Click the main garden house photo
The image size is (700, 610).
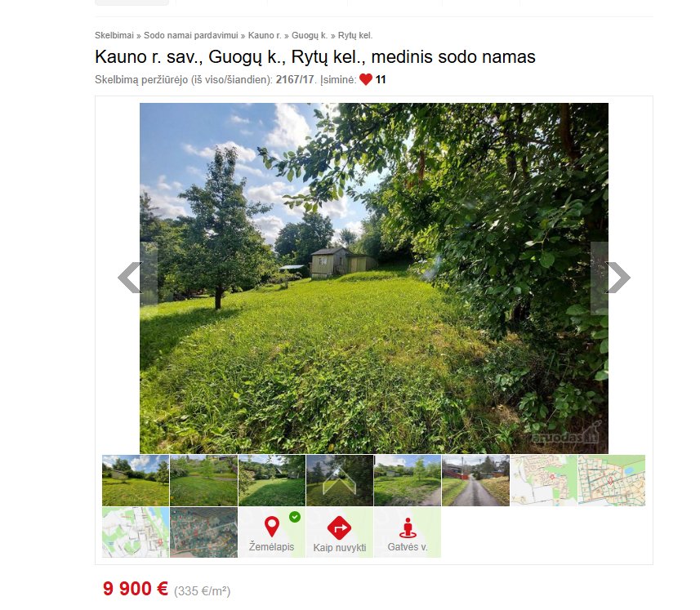pyautogui.click(x=374, y=278)
